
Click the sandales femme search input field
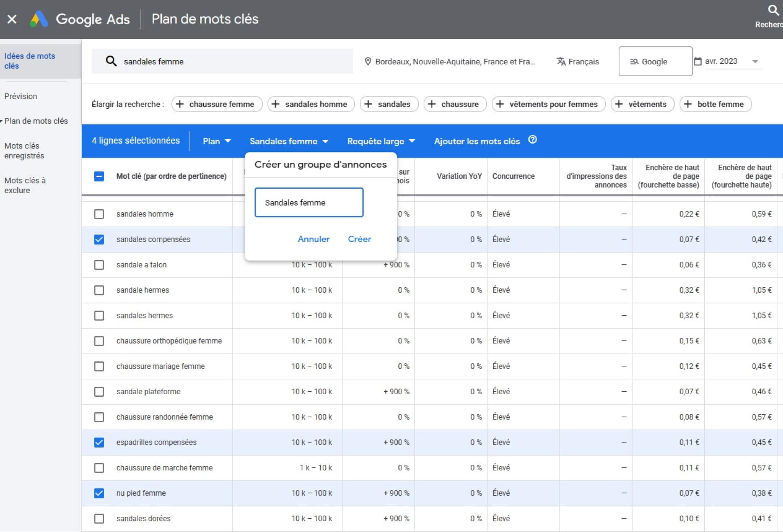coord(232,61)
